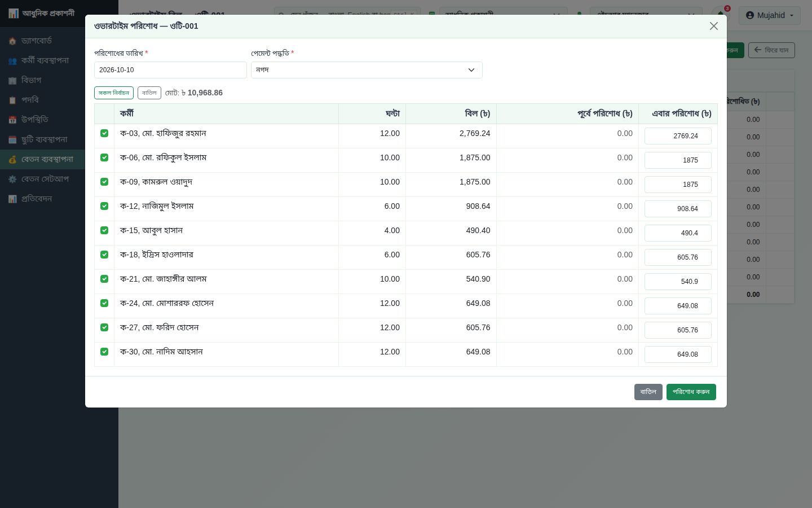
Task: Edit payment amount 540.9 field
Action: [678, 282]
